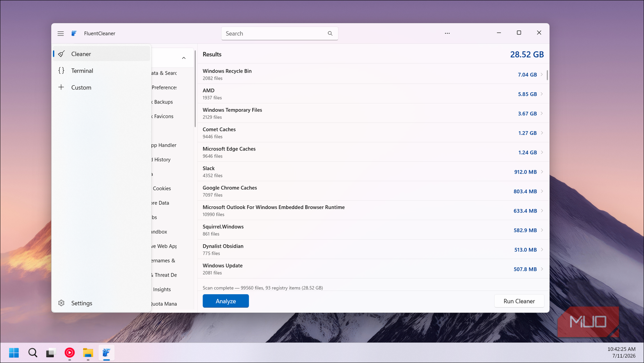The image size is (644, 363).
Task: Click the Scan complete status text
Action: 263,288
